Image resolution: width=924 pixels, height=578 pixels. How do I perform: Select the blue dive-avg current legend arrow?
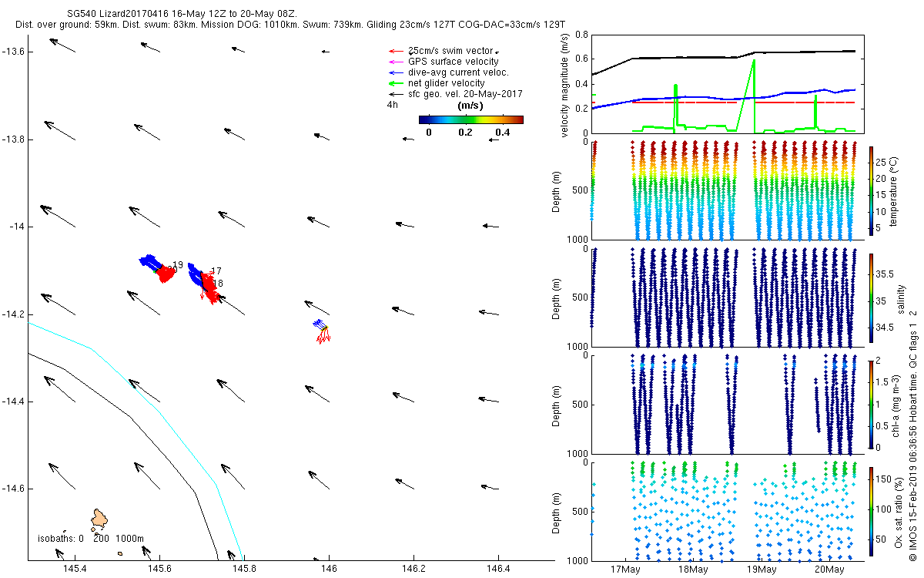click(x=395, y=72)
